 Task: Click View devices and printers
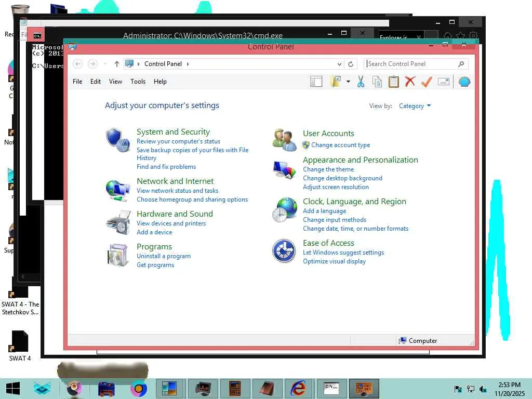tap(171, 223)
